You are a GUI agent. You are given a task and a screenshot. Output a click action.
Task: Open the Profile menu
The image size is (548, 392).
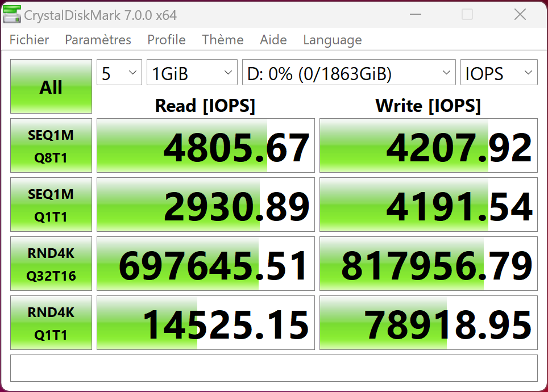[167, 40]
